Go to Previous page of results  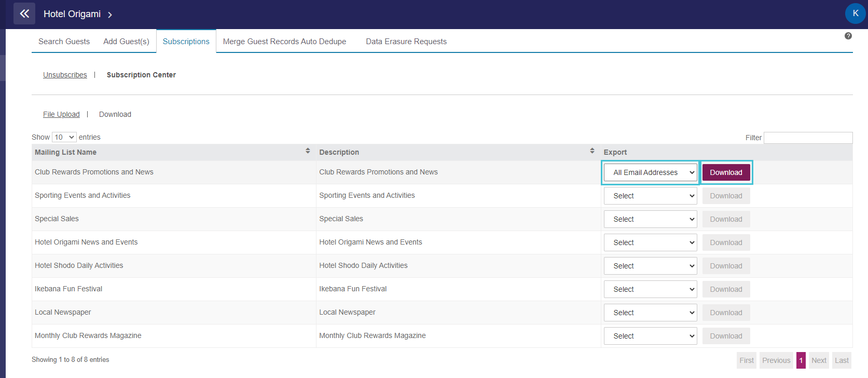776,360
